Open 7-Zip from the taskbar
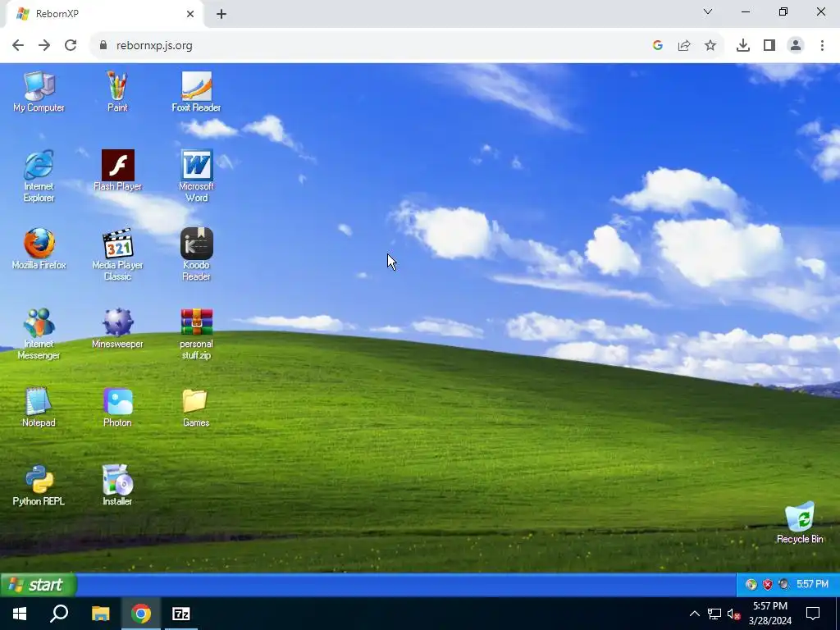This screenshot has height=630, width=840. 181,614
